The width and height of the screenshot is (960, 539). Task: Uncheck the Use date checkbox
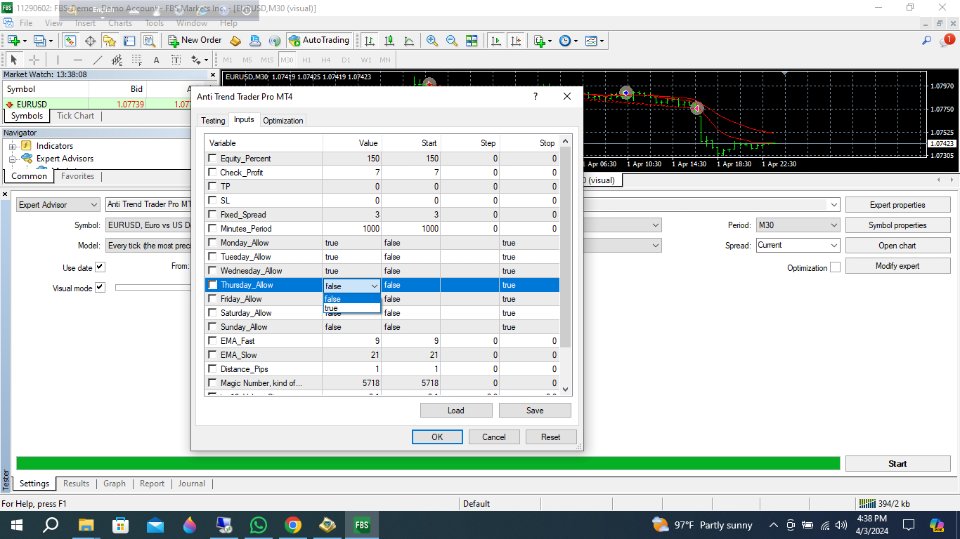pos(100,267)
